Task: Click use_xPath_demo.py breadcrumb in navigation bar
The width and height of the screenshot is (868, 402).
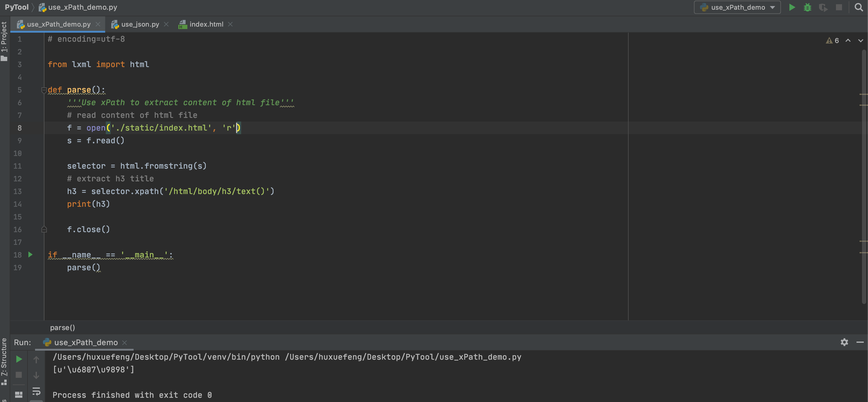Action: point(78,7)
